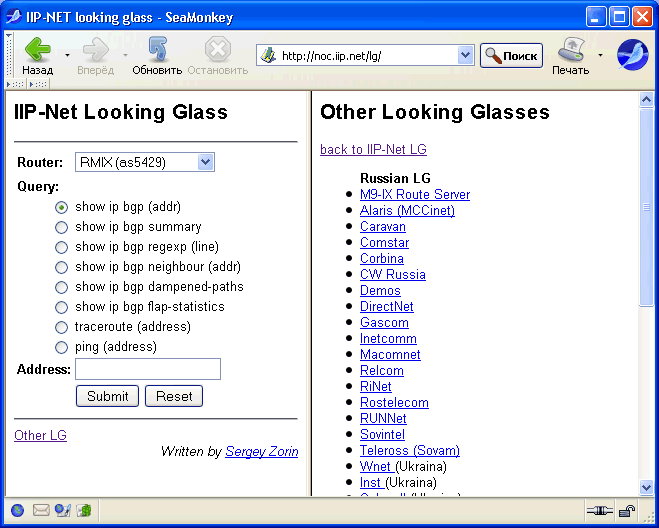
Task: Open the Other LG link
Action: pos(40,435)
